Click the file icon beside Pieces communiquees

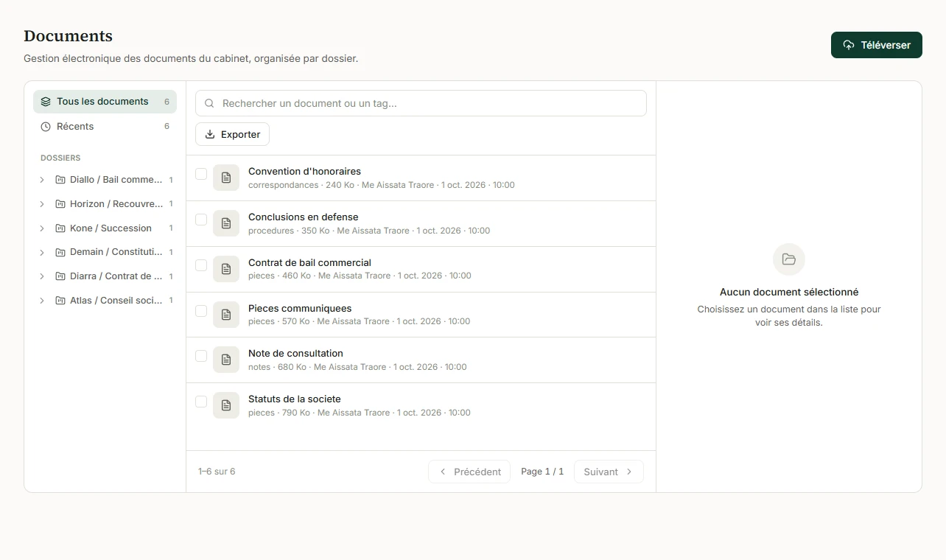(x=226, y=315)
